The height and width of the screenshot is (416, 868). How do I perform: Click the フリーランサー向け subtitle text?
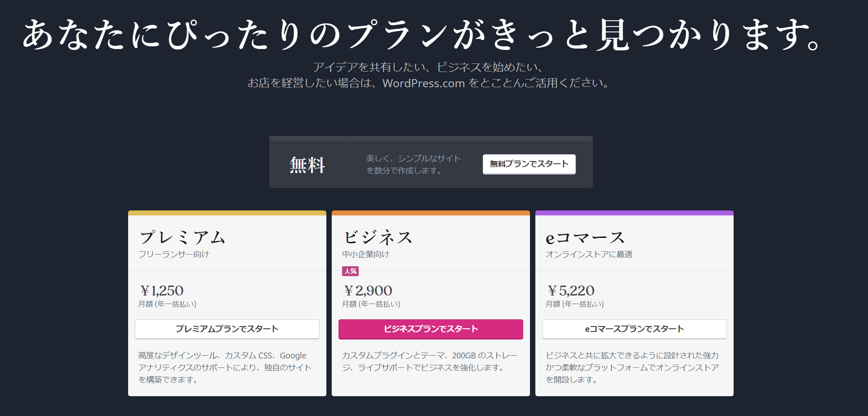(175, 254)
